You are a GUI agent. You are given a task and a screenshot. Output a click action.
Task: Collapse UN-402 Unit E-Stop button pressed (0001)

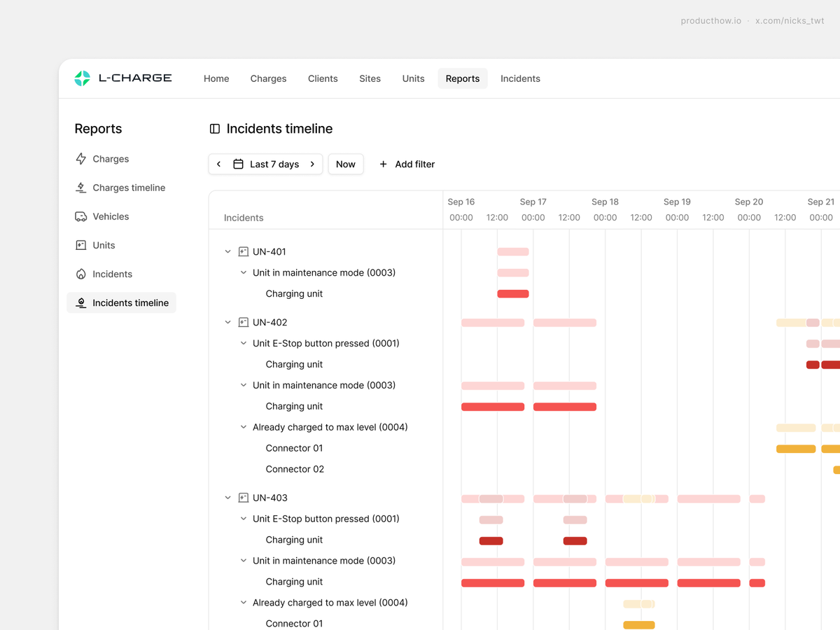tap(244, 343)
